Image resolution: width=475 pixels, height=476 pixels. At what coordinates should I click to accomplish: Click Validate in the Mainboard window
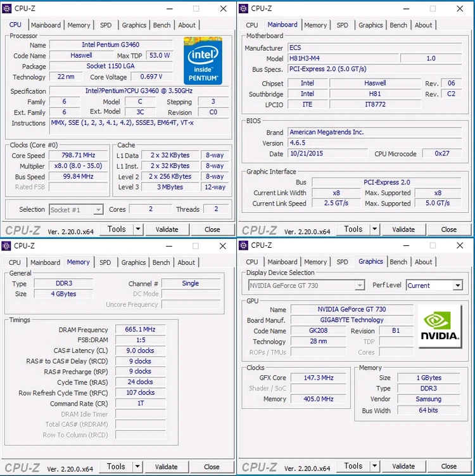(x=403, y=229)
